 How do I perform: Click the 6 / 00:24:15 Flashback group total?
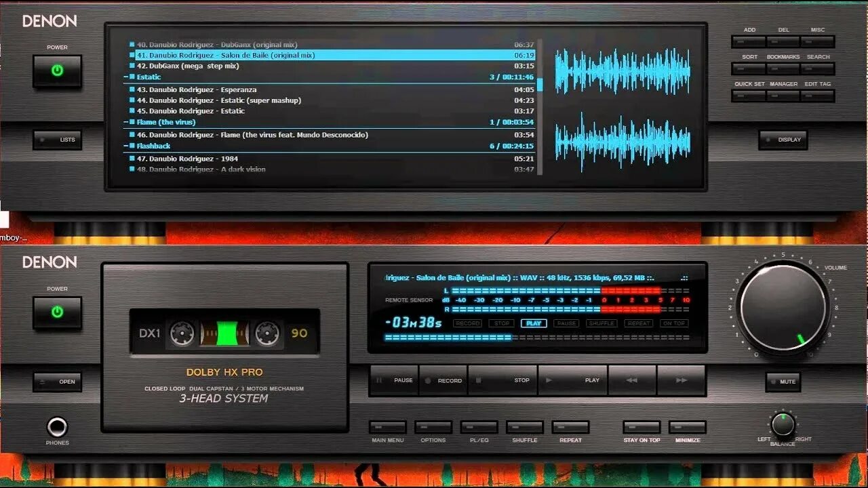[512, 146]
